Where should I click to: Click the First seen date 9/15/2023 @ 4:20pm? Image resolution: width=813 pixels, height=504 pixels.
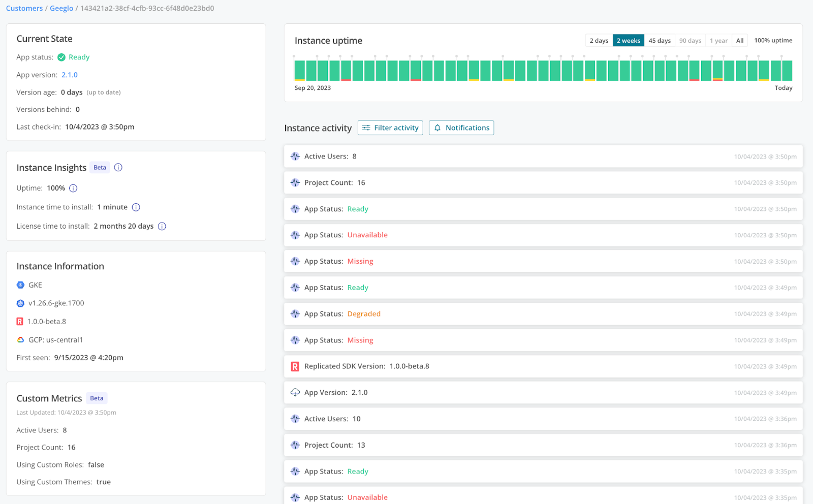89,358
